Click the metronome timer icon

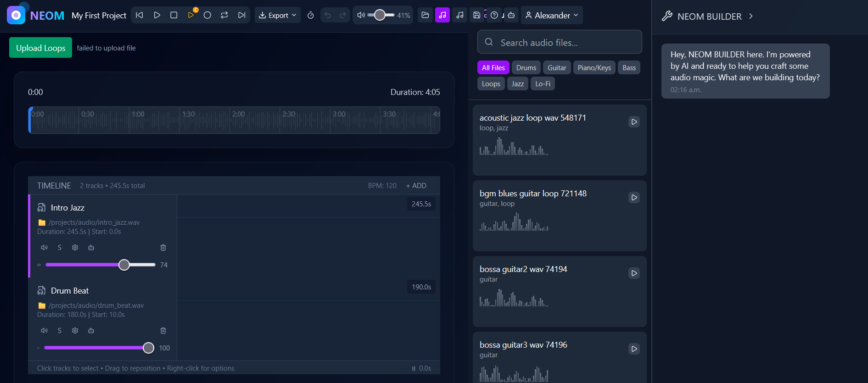(311, 15)
